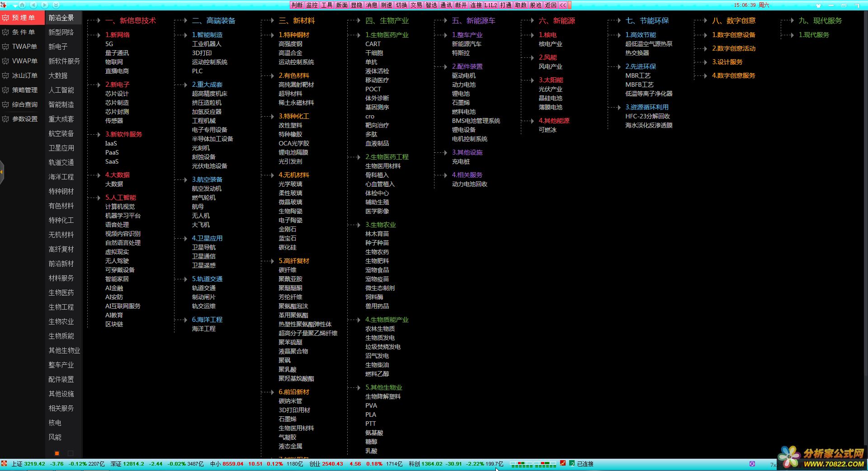Click the home icon in top toolbar
The image size is (868, 471).
click(x=22, y=5)
